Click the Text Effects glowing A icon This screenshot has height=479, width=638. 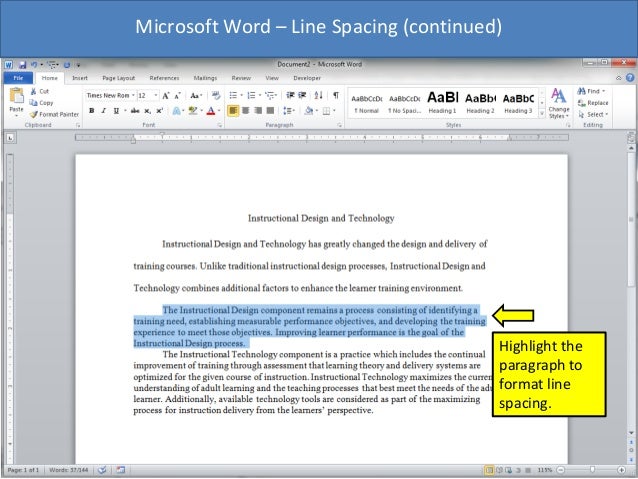click(x=176, y=111)
